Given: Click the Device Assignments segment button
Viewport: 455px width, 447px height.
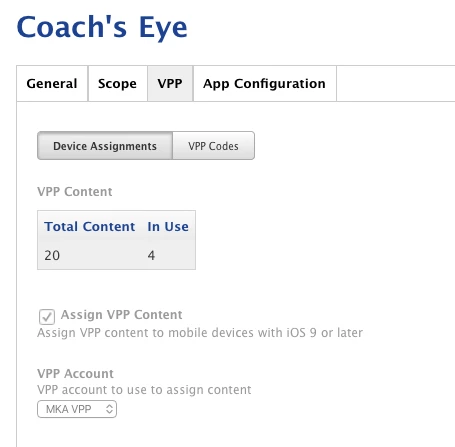Looking at the screenshot, I should [105, 146].
